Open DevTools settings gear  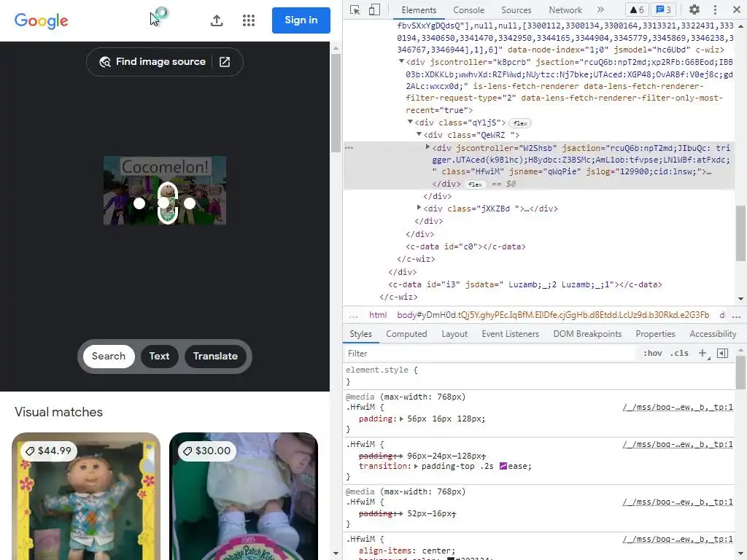[x=694, y=9]
